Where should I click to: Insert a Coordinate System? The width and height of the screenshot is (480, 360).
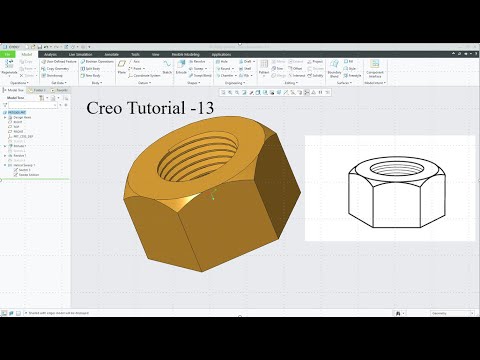click(x=144, y=76)
